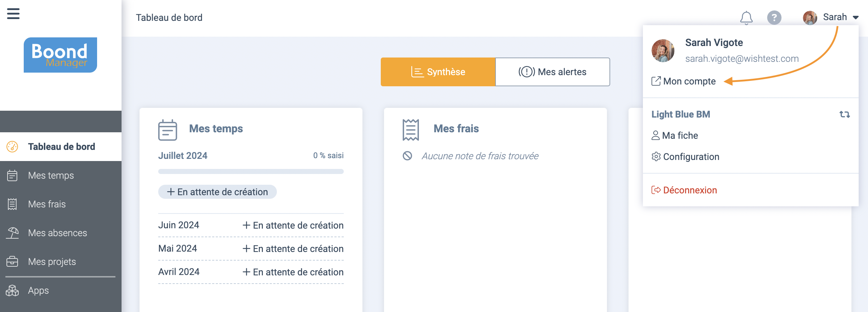The width and height of the screenshot is (868, 312).
Task: Go to Mes absences in sidebar
Action: (x=57, y=233)
